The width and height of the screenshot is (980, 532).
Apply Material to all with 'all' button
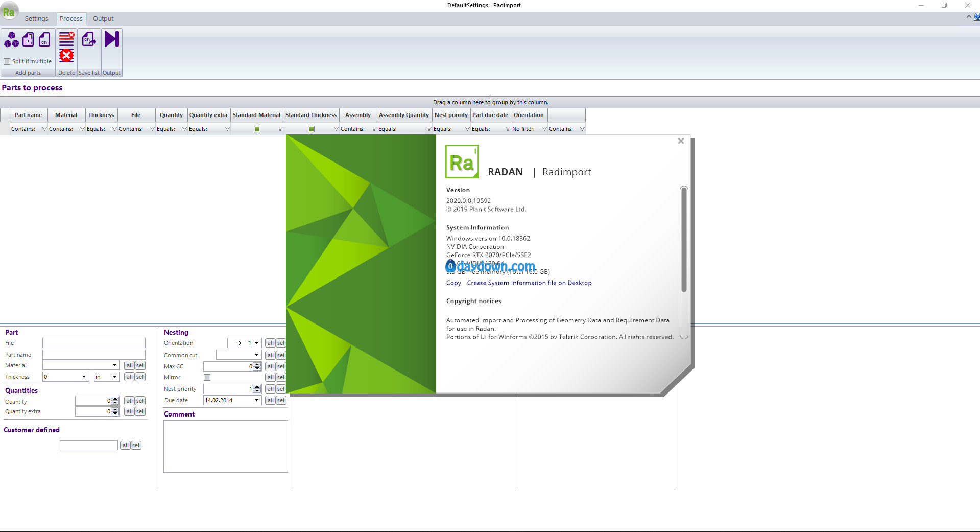tap(129, 365)
